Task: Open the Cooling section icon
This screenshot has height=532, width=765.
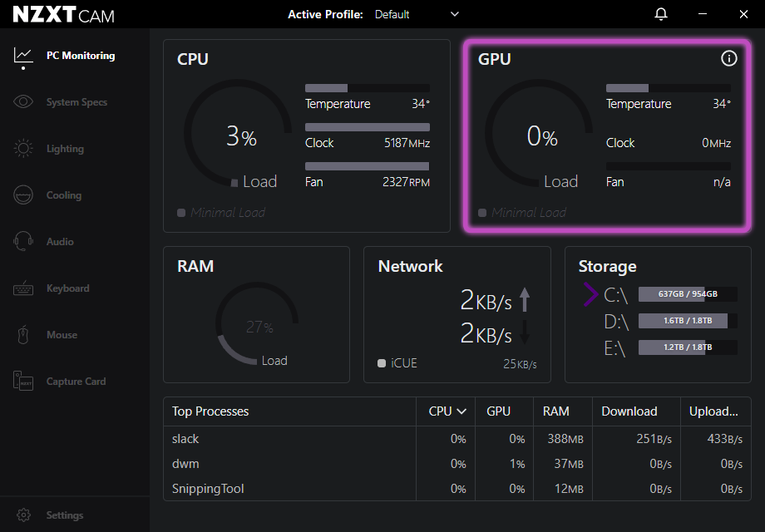Action: (23, 195)
